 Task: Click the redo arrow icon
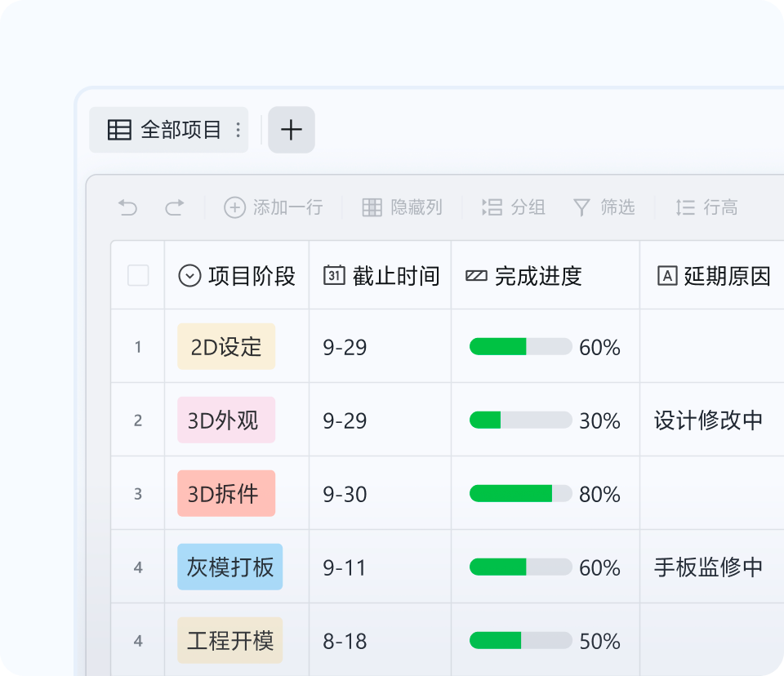tap(175, 207)
